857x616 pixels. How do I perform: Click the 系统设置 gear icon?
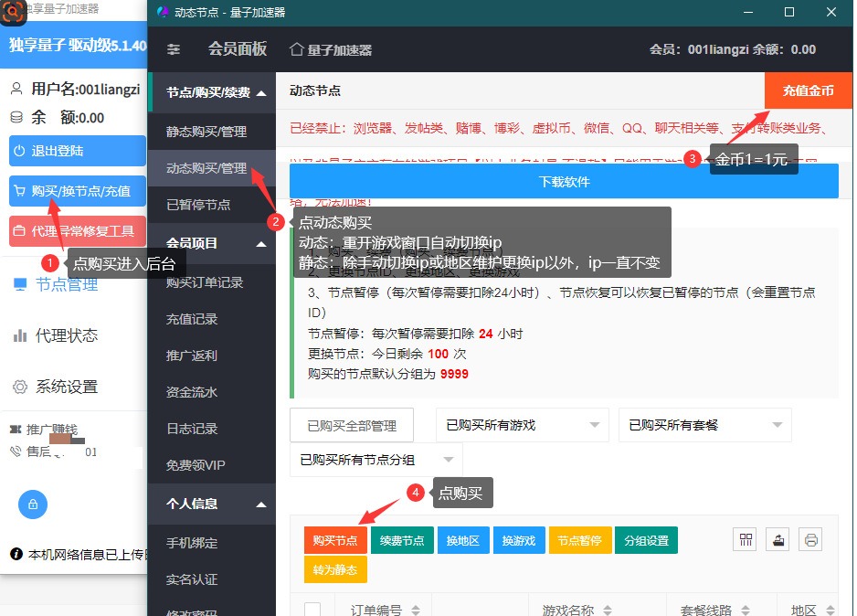click(20, 387)
